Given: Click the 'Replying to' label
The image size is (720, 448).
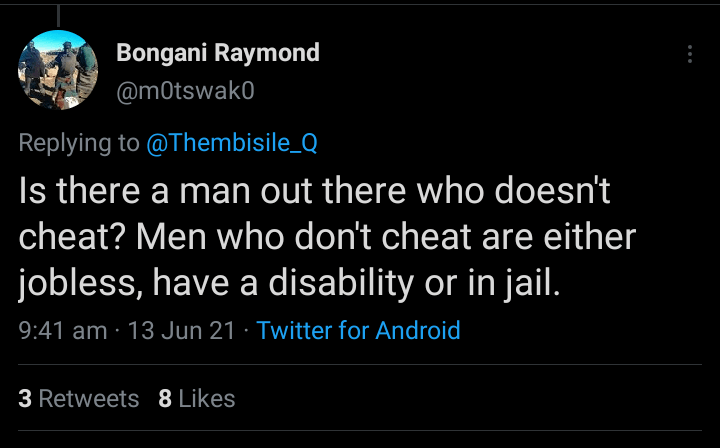Looking at the screenshot, I should click(79, 143).
